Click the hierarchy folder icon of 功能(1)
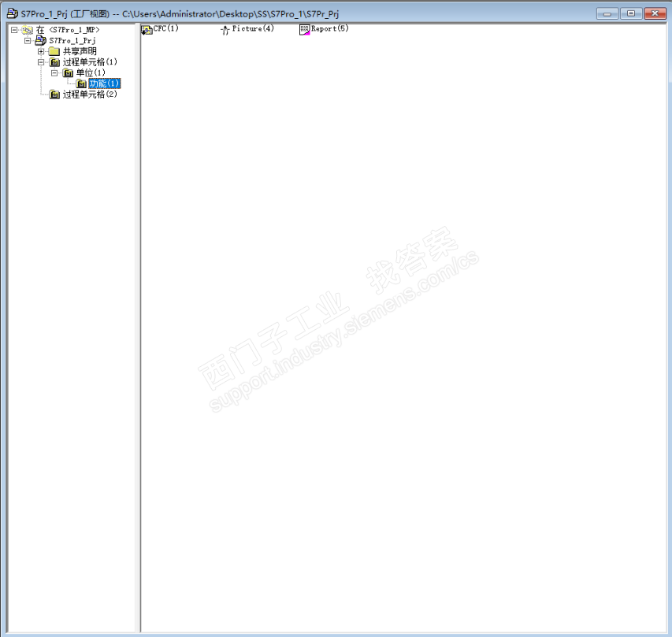Image resolution: width=672 pixels, height=637 pixels. 81,84
